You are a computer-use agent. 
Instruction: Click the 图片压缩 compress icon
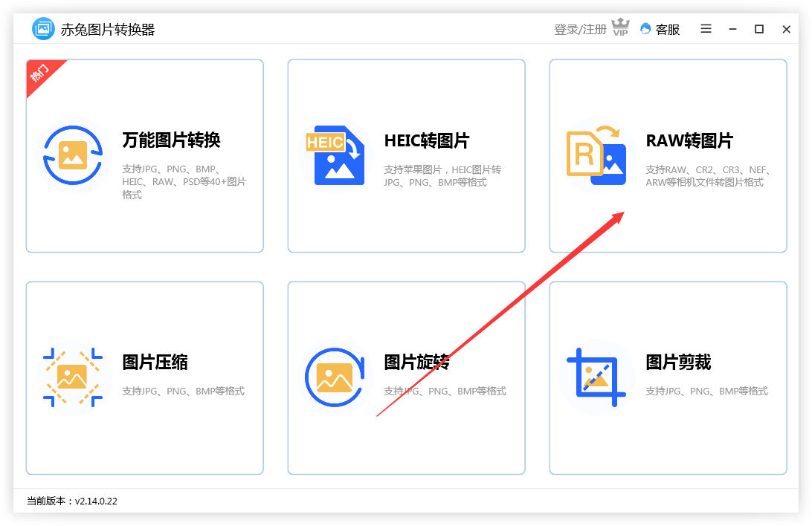click(x=73, y=377)
